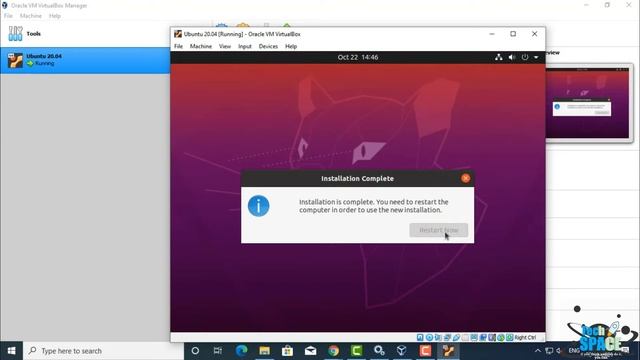Click the Restart Now button
Screen dimensions: 640x360
pos(438,230)
